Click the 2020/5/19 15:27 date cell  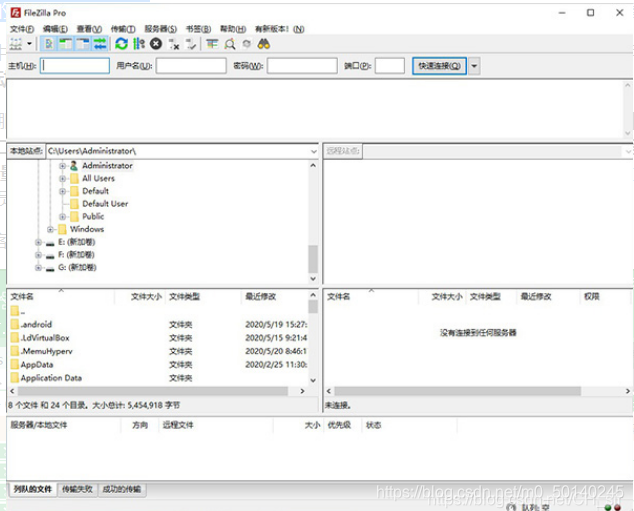click(x=276, y=324)
